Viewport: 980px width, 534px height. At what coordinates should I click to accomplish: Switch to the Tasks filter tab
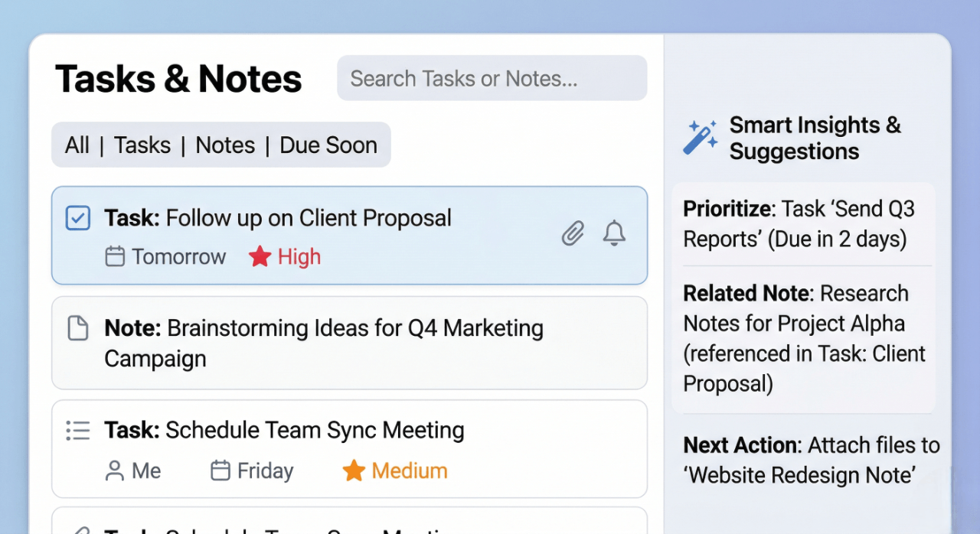point(142,145)
